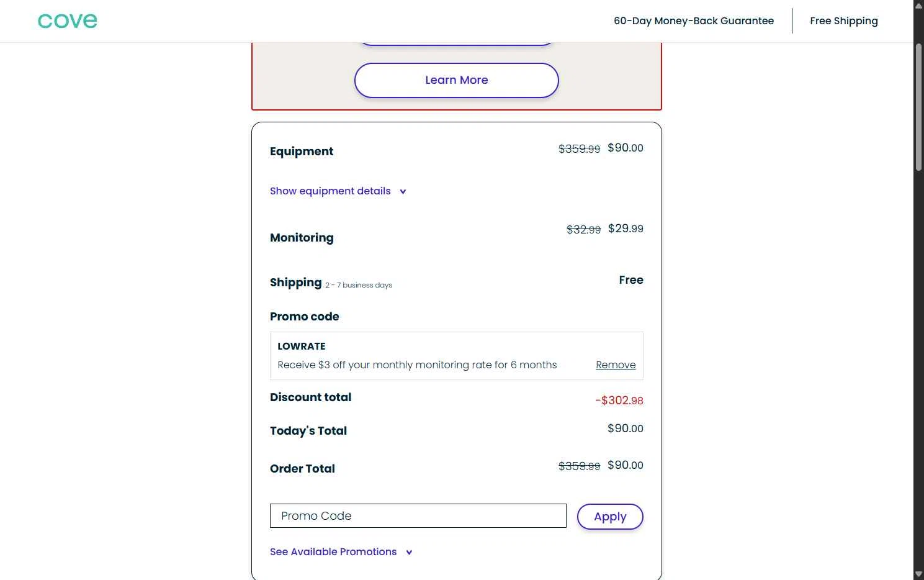This screenshot has width=924, height=580.
Task: Click the LOWRATE promo code label
Action: (302, 347)
